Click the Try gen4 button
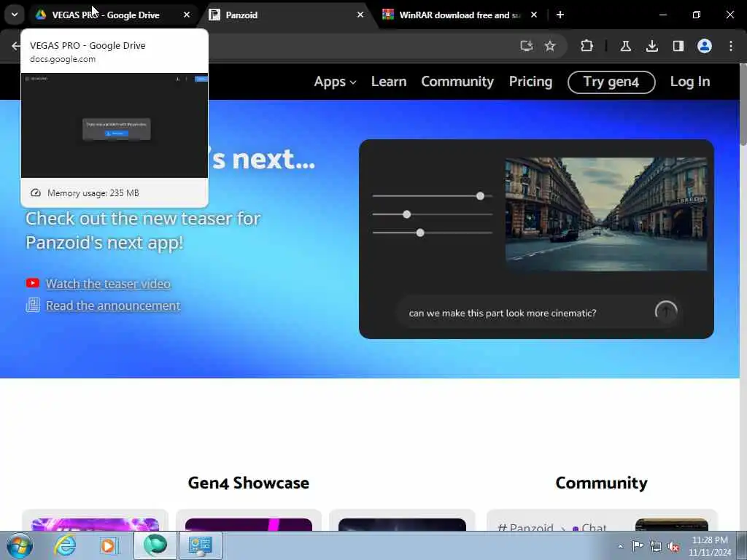747x560 pixels. tap(611, 82)
